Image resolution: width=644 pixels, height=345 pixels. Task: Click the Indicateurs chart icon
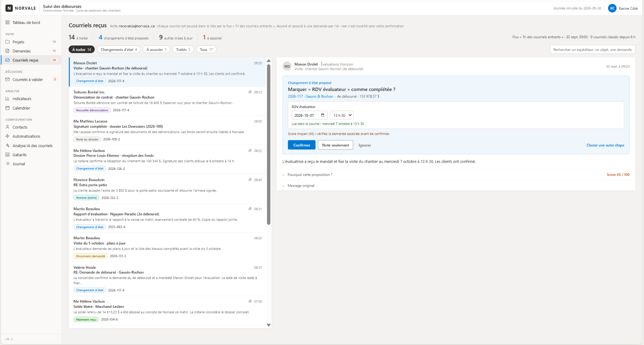[x=8, y=99]
